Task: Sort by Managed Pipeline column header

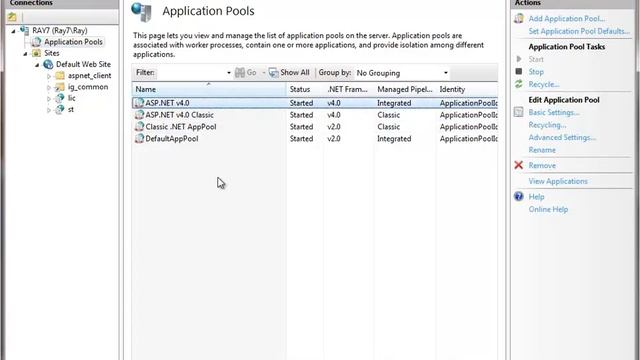Action: [x=404, y=89]
